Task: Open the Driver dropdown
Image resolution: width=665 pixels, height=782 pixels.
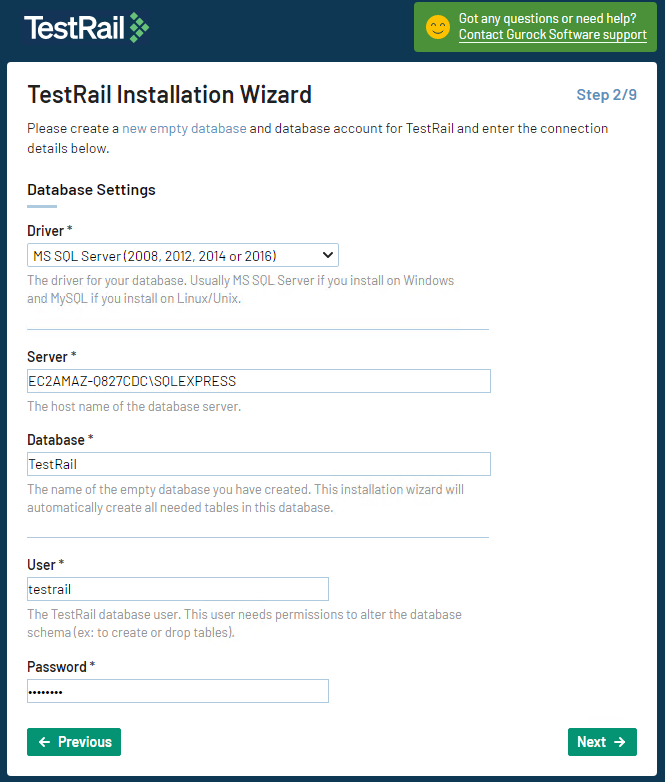Action: click(183, 255)
